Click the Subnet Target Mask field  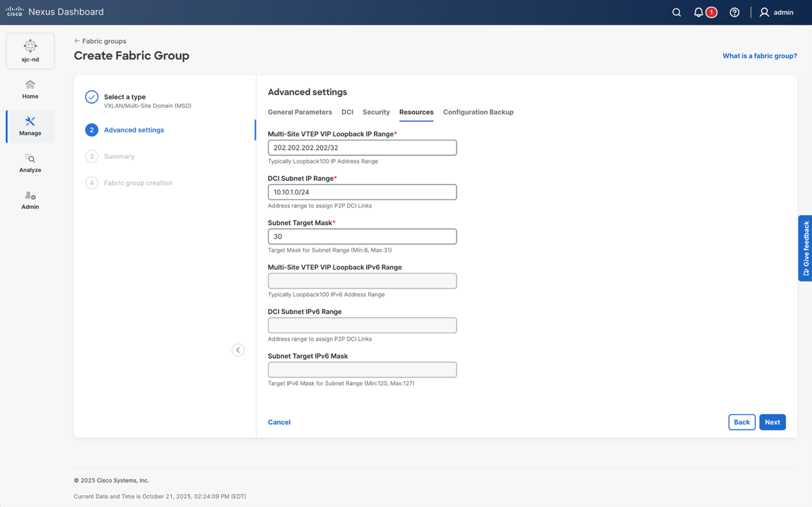click(362, 237)
